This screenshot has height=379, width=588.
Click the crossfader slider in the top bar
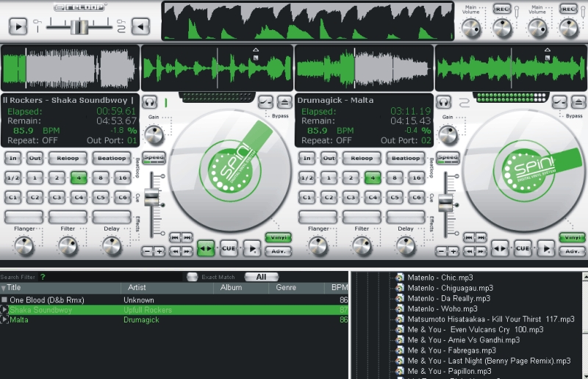[79, 26]
